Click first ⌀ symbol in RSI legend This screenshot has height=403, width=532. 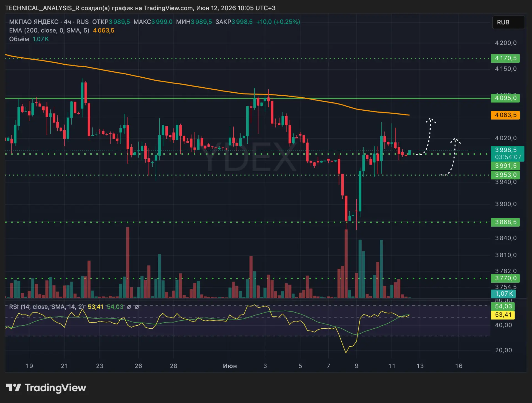129,307
